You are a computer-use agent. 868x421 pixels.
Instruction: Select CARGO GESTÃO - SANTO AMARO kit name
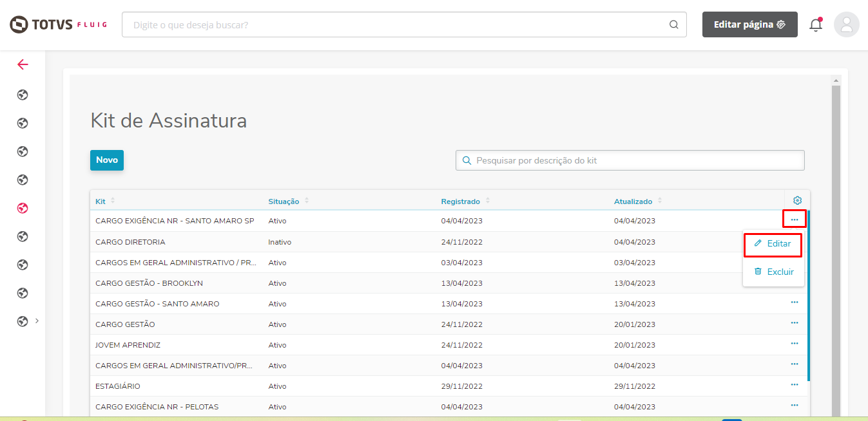(x=157, y=304)
